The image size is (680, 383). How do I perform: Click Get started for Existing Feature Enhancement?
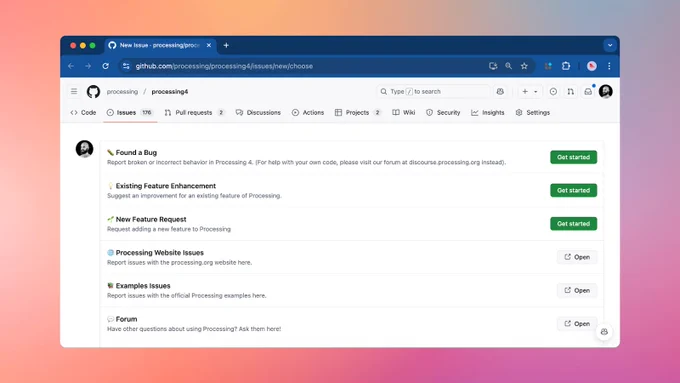pos(573,190)
